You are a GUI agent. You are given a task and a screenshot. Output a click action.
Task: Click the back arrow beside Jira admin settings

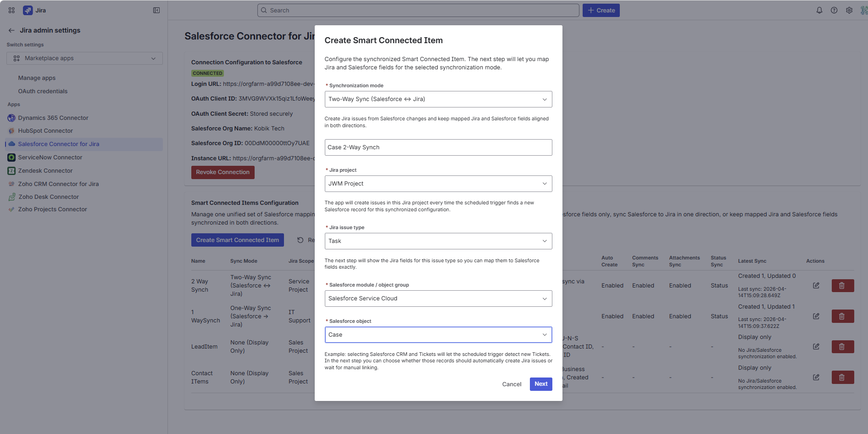coord(11,30)
